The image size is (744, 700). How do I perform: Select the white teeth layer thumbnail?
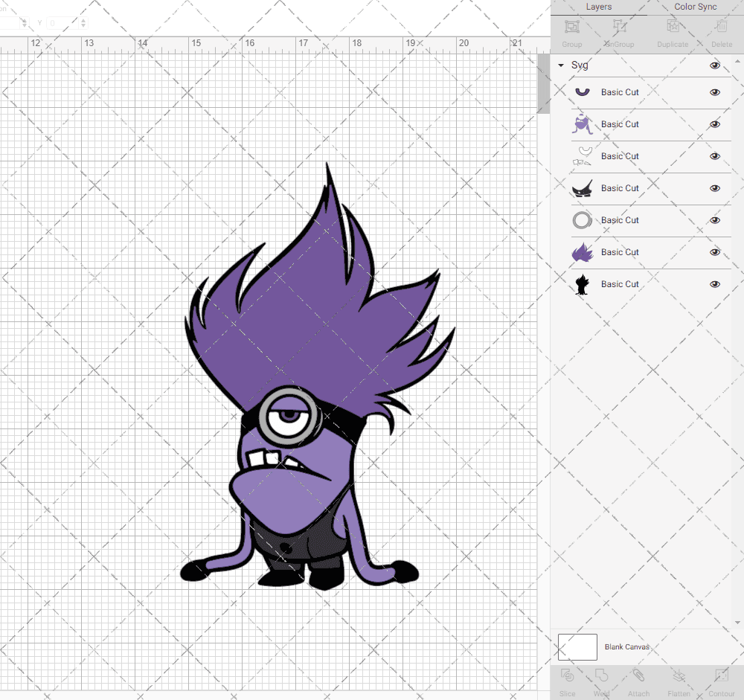(x=583, y=156)
